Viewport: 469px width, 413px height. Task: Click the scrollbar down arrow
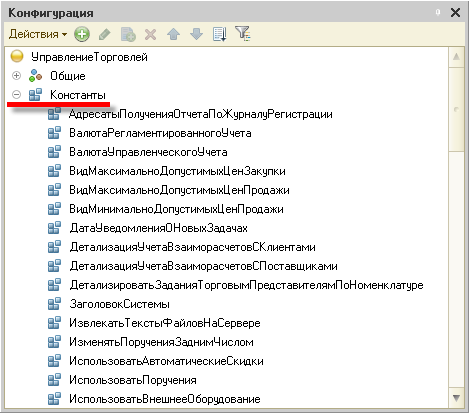coord(456,398)
